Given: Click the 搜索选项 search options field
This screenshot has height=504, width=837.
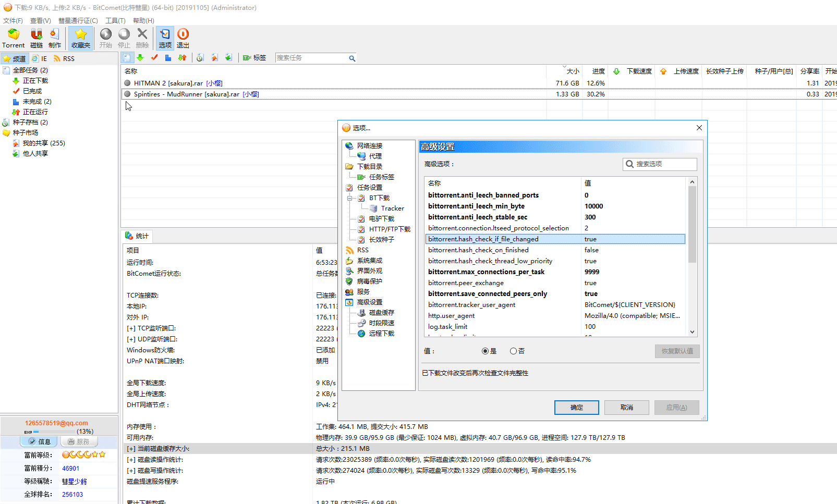Looking at the screenshot, I should click(660, 164).
